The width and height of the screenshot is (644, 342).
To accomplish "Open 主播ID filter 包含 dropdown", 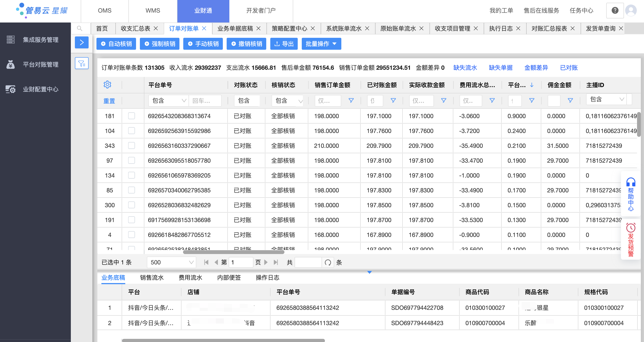I will tap(606, 99).
